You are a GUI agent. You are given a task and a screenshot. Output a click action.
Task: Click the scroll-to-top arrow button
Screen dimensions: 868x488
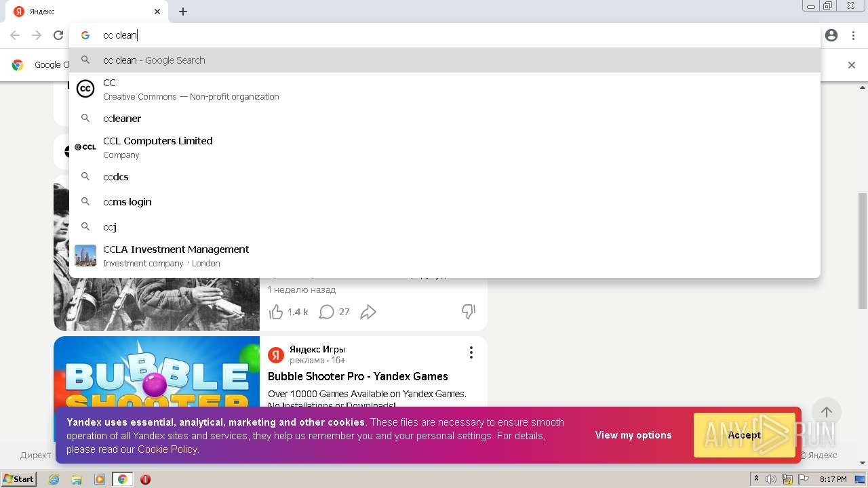pos(827,412)
